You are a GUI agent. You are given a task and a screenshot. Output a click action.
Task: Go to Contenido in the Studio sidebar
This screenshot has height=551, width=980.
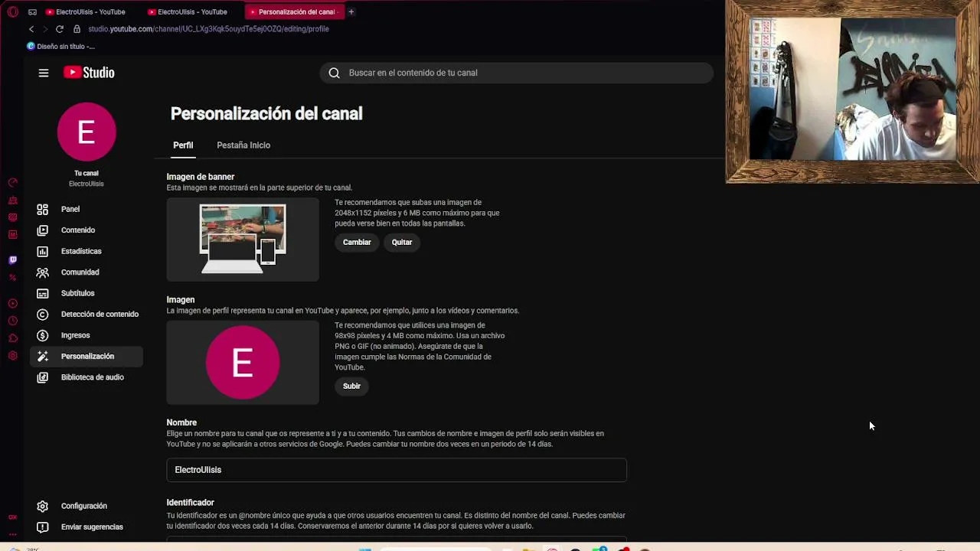point(87,230)
